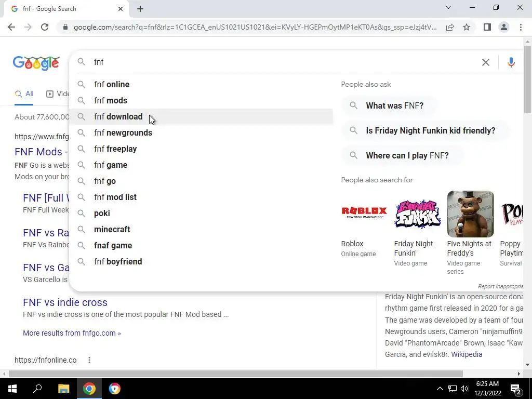Viewport: 532px width, 399px height.
Task: Close the fnf - Google Search tab
Action: (x=121, y=9)
